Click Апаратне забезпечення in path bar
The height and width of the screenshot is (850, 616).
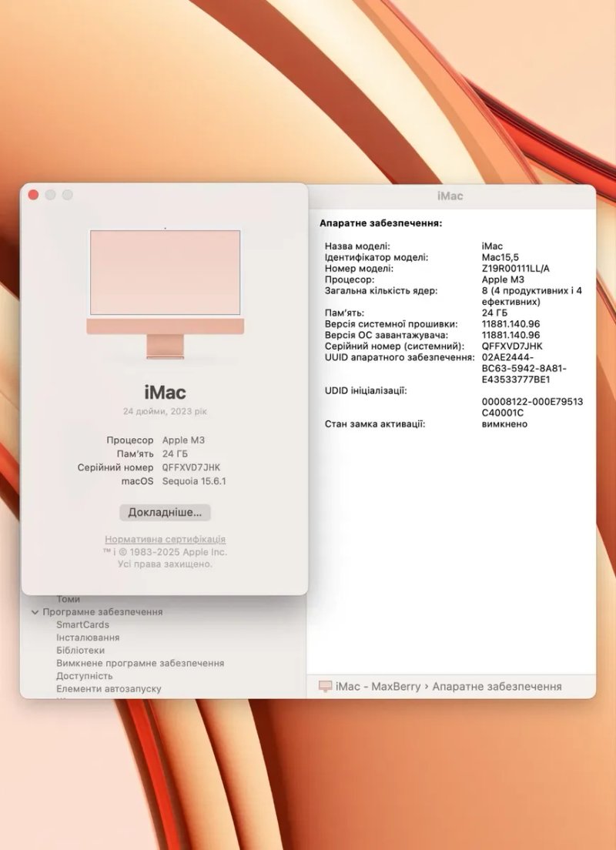click(x=497, y=686)
